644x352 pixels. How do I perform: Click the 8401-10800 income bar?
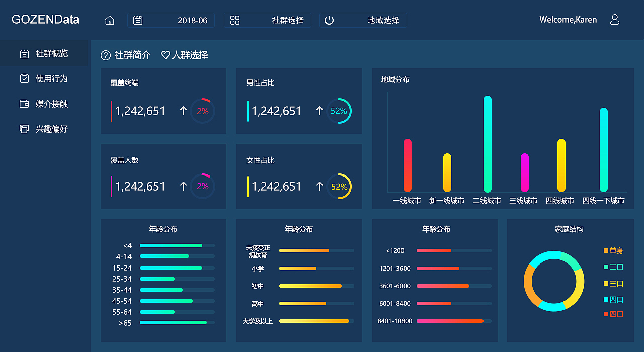pos(454,321)
